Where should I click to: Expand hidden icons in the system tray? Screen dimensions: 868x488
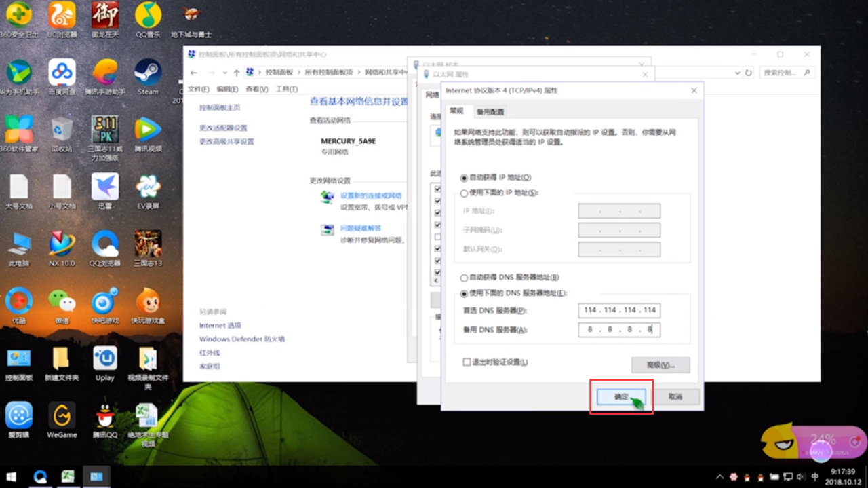[x=719, y=476]
